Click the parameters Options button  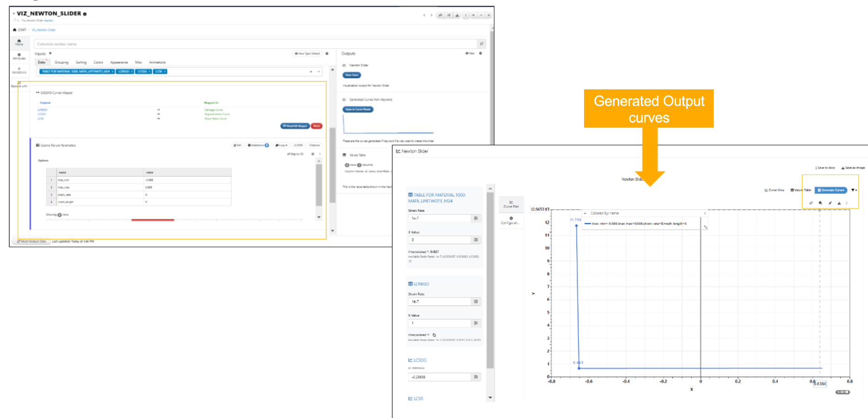click(314, 145)
